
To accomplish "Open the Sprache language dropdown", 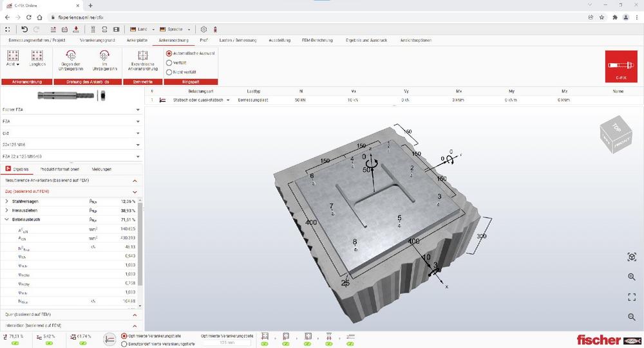I will (175, 29).
